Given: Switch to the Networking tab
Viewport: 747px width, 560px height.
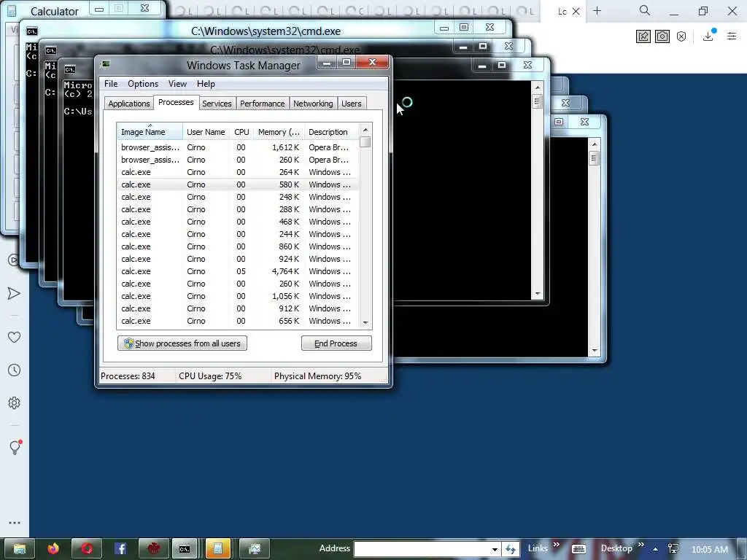Looking at the screenshot, I should point(313,104).
